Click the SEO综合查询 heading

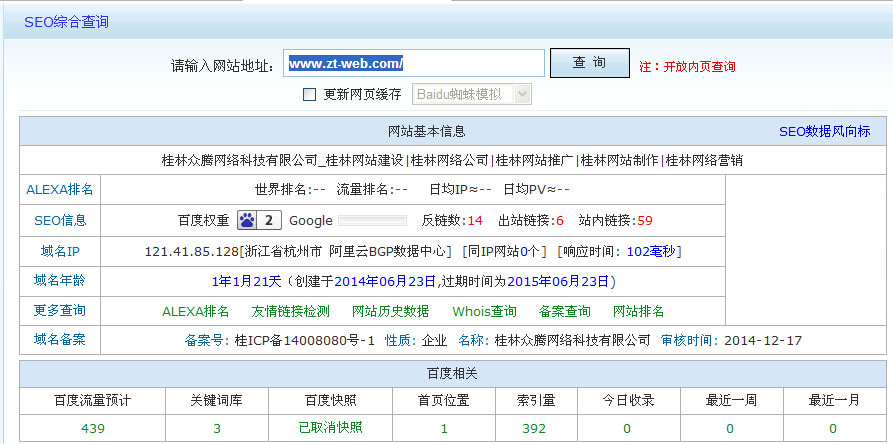(x=66, y=22)
